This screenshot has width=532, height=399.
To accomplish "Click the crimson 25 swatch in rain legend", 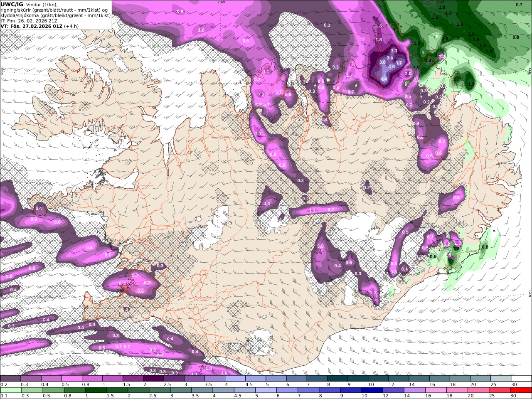I will [x=499, y=390].
